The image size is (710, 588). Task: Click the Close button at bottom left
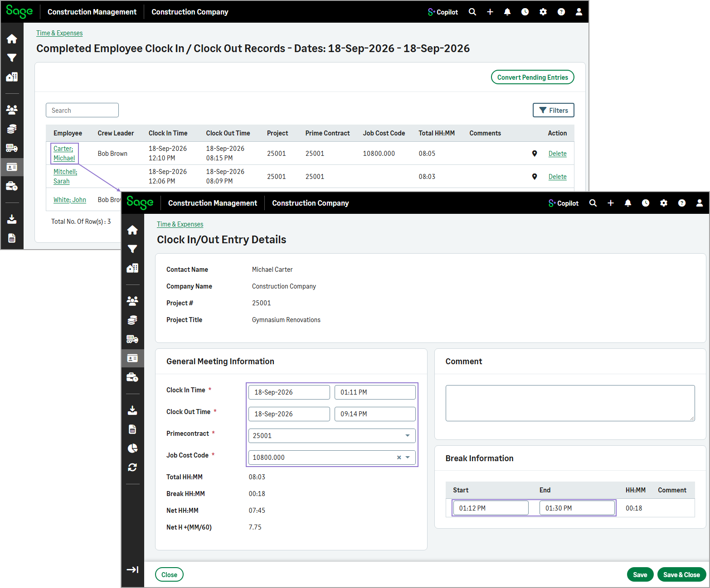coord(169,575)
